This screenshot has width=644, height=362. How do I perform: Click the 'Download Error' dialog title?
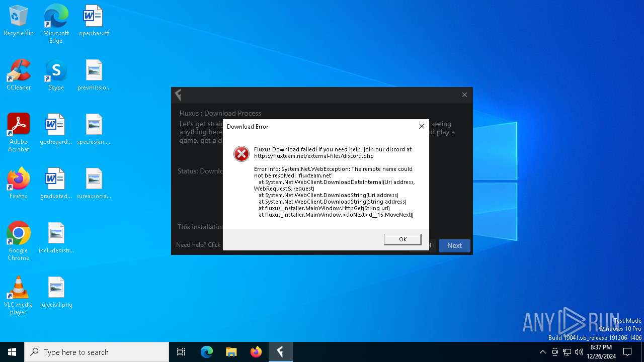(248, 127)
